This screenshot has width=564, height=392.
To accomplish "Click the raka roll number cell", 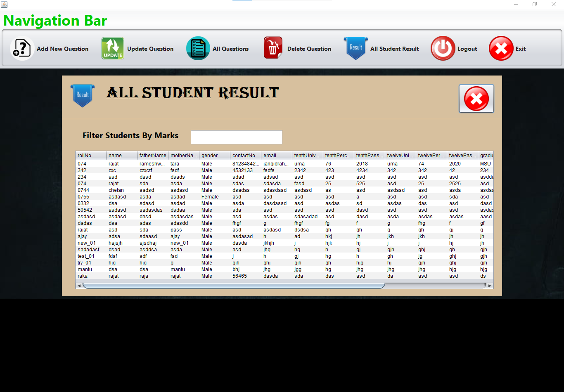I will coord(91,276).
